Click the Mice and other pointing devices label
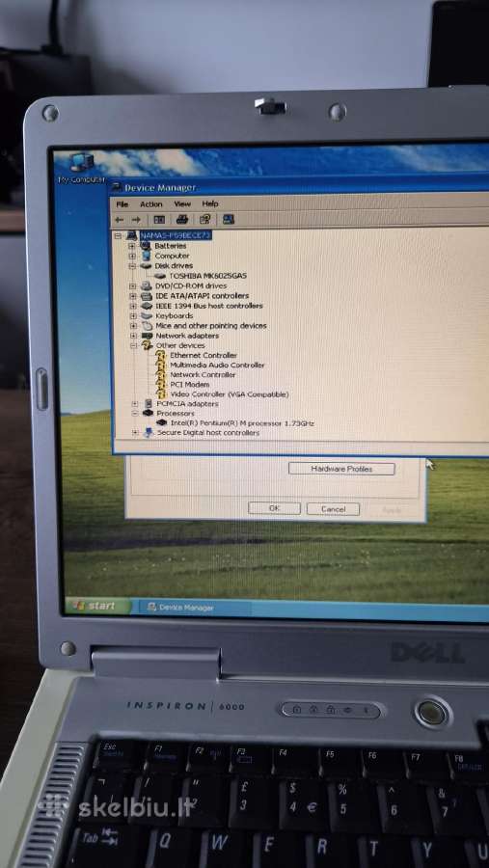489x868 pixels. (x=211, y=326)
